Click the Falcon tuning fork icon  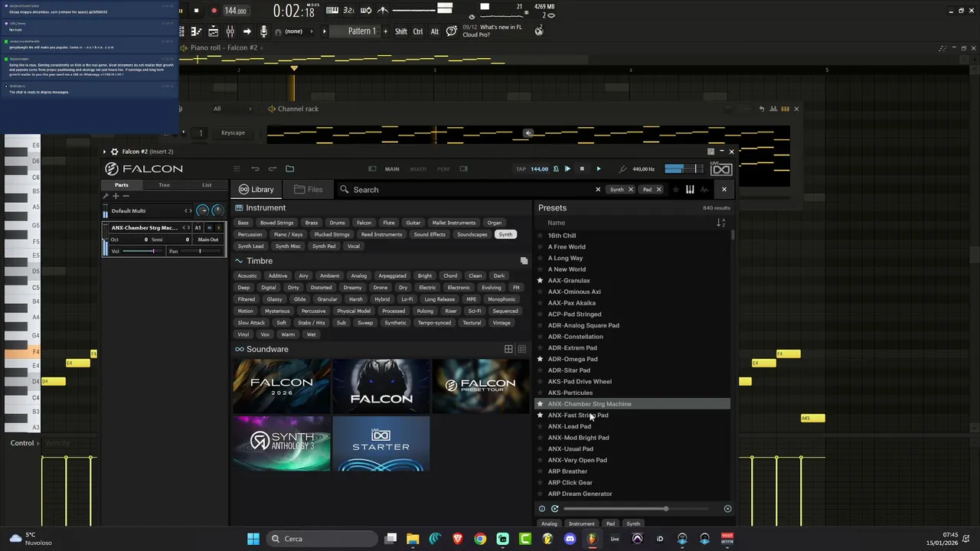coord(622,168)
